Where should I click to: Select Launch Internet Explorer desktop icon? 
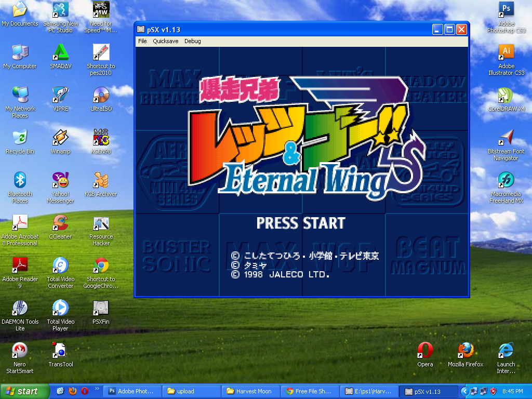pyautogui.click(x=506, y=357)
